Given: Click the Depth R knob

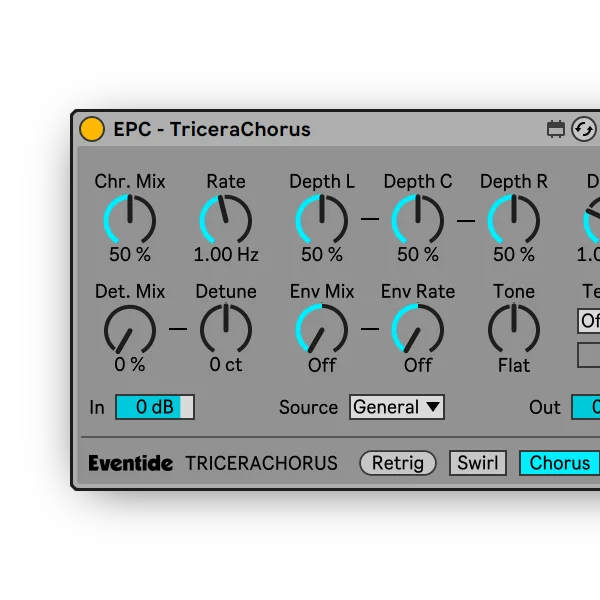Looking at the screenshot, I should click(x=514, y=219).
